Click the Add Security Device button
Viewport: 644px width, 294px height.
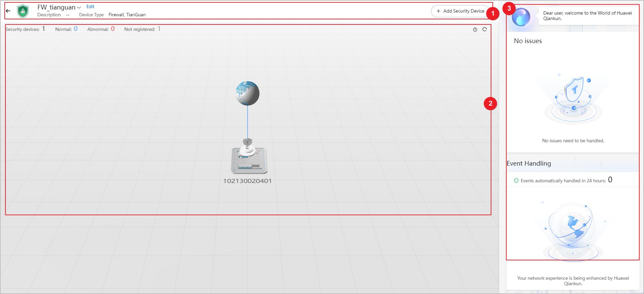point(460,11)
